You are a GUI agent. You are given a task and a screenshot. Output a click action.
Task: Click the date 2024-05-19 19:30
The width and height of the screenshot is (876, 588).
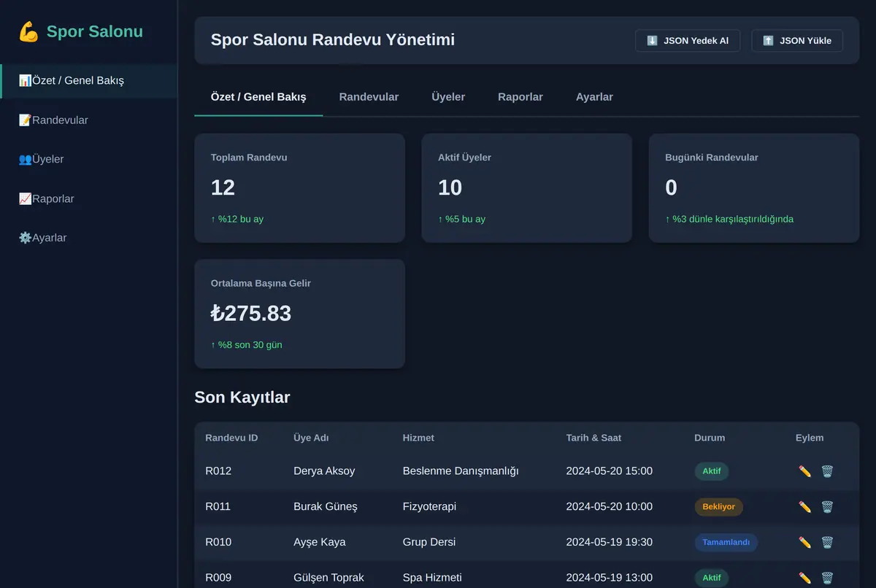click(610, 543)
